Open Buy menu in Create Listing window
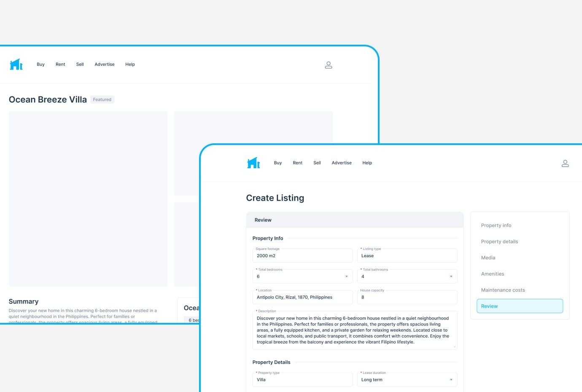Viewport: 582px width, 392px height. [278, 163]
